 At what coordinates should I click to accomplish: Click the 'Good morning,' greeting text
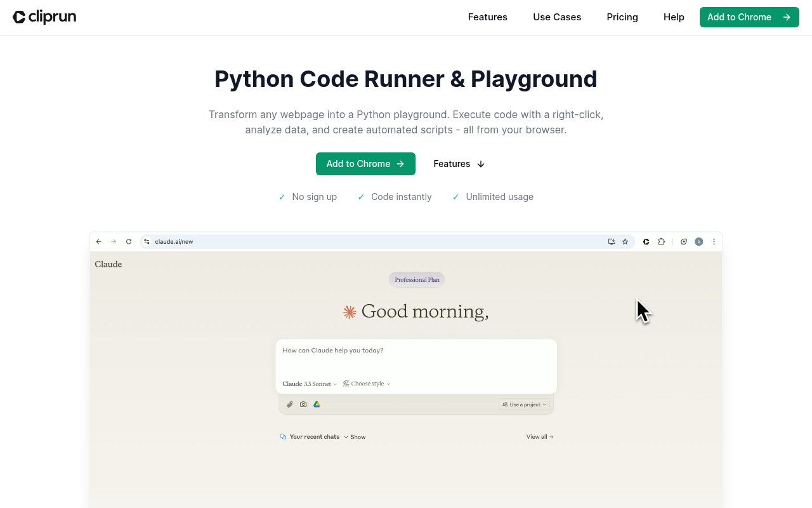coord(425,312)
